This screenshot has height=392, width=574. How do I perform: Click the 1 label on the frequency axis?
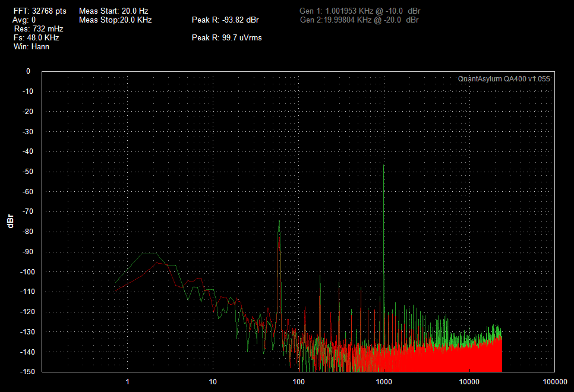pos(127,382)
